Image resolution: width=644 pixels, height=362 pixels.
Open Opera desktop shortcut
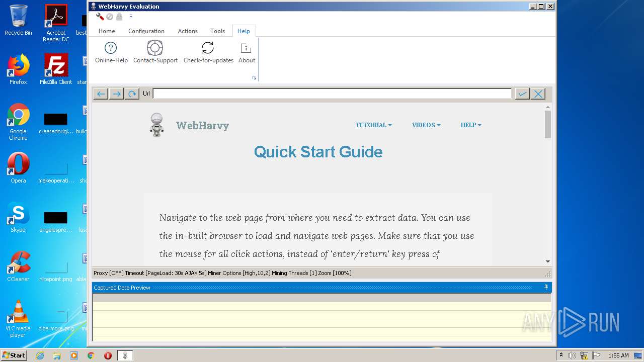(18, 168)
